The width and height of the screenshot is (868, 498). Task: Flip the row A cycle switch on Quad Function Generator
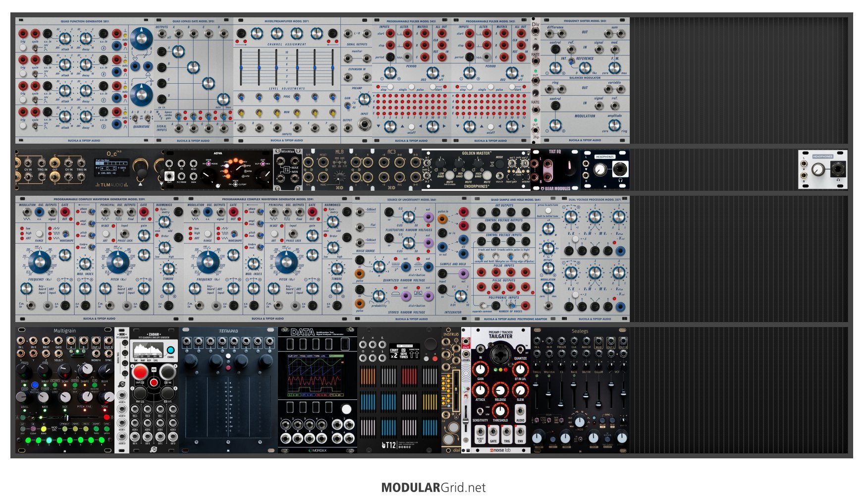[x=35, y=48]
